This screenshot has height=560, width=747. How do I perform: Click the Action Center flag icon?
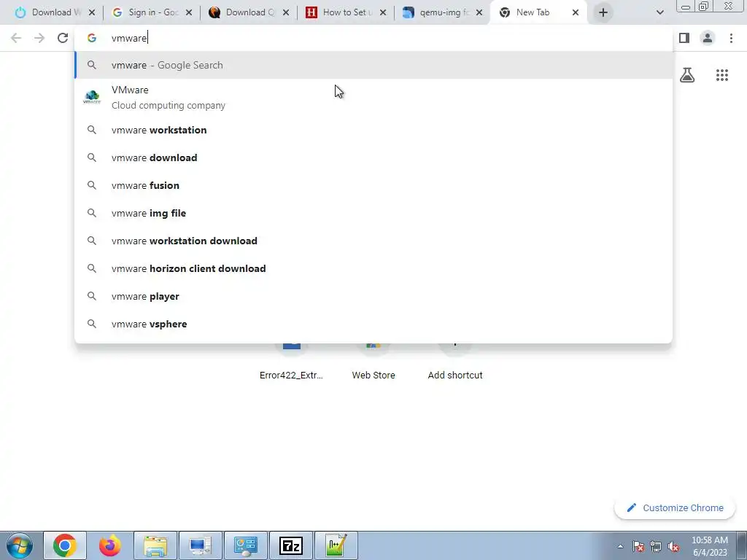(x=638, y=546)
